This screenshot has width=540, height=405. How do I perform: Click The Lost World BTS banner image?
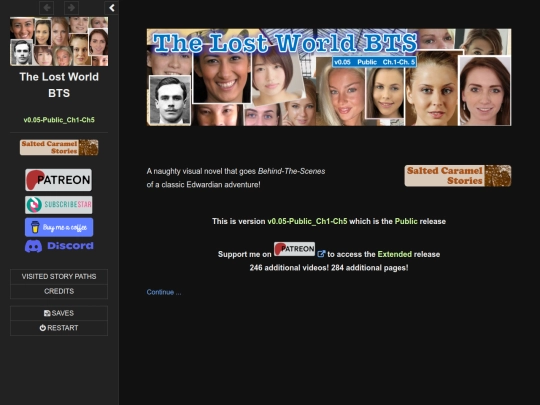[x=329, y=77]
